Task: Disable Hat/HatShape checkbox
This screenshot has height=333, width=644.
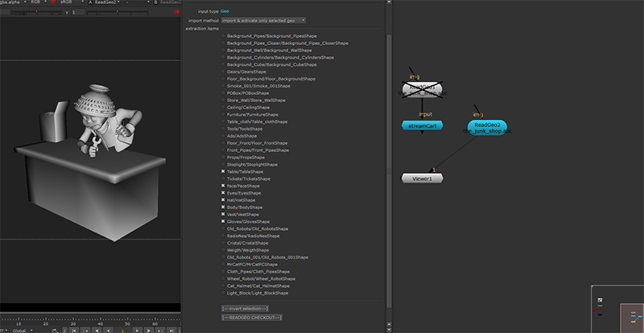Action: click(x=223, y=200)
